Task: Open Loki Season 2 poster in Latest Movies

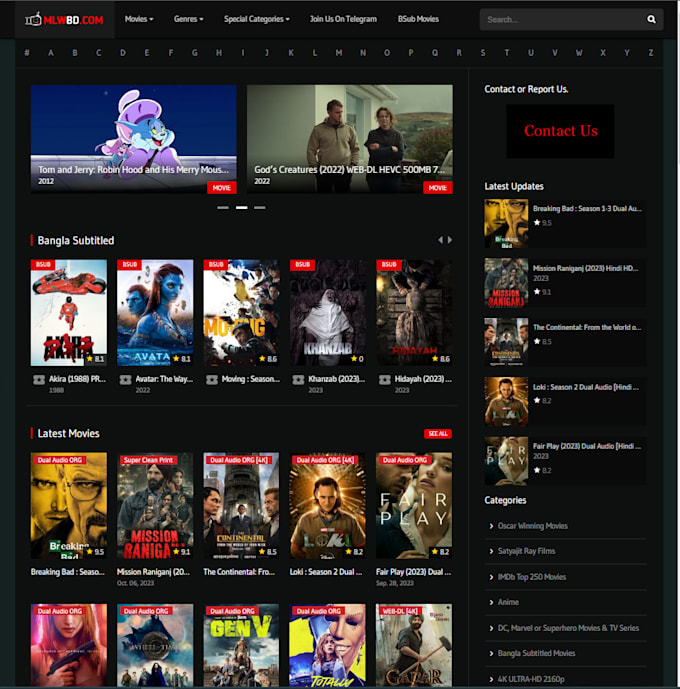Action: 328,506
